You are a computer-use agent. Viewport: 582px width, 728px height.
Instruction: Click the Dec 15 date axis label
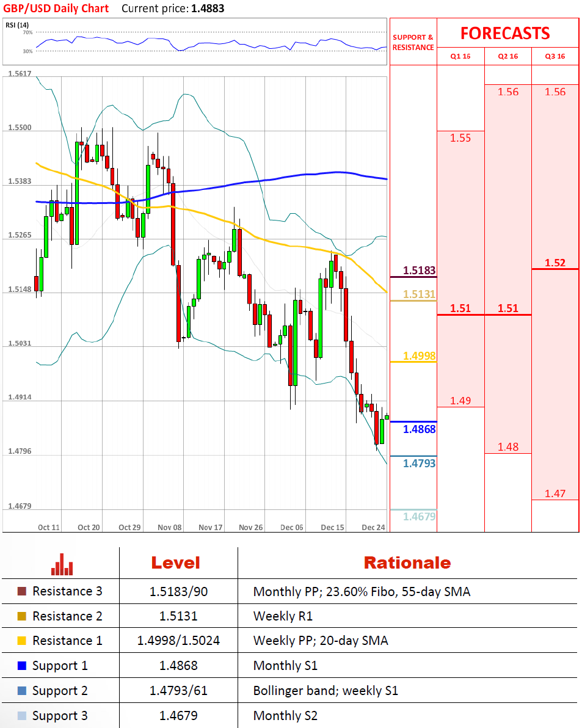coord(332,528)
